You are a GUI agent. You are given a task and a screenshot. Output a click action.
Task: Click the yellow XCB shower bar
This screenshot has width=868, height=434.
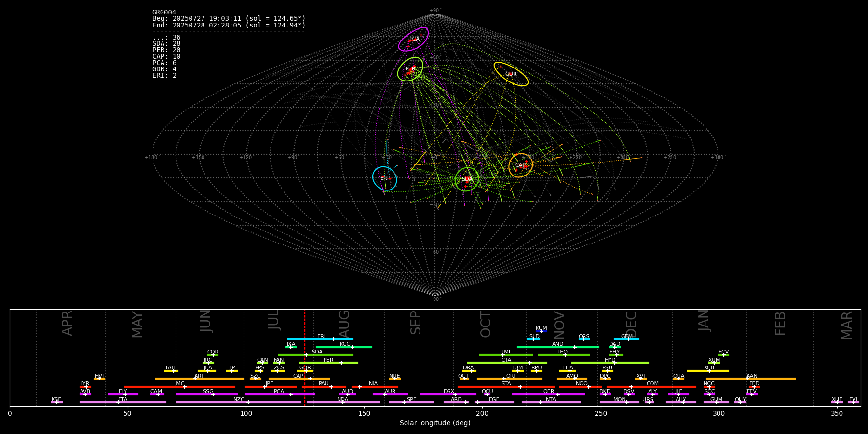708,371
